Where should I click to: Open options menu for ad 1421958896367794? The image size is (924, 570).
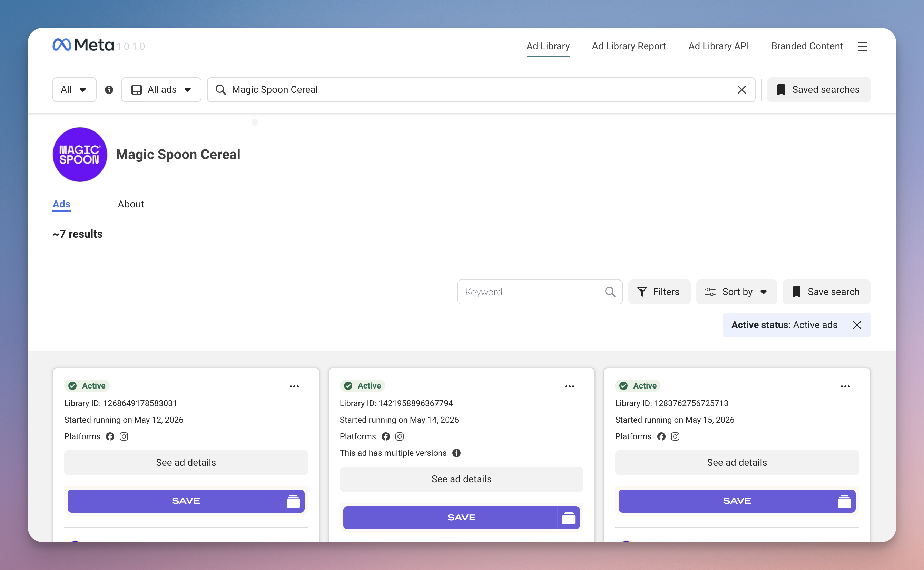569,386
